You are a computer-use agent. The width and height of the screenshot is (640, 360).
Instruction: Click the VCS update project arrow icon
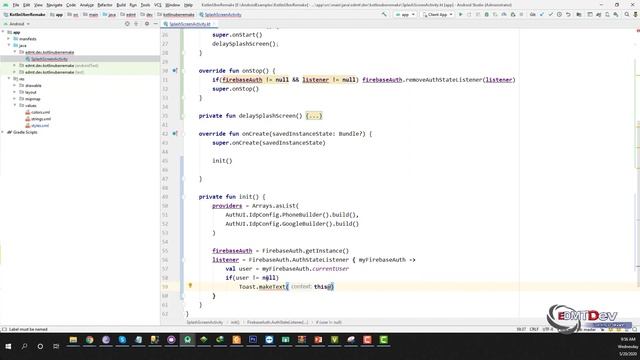pyautogui.click(x=542, y=14)
